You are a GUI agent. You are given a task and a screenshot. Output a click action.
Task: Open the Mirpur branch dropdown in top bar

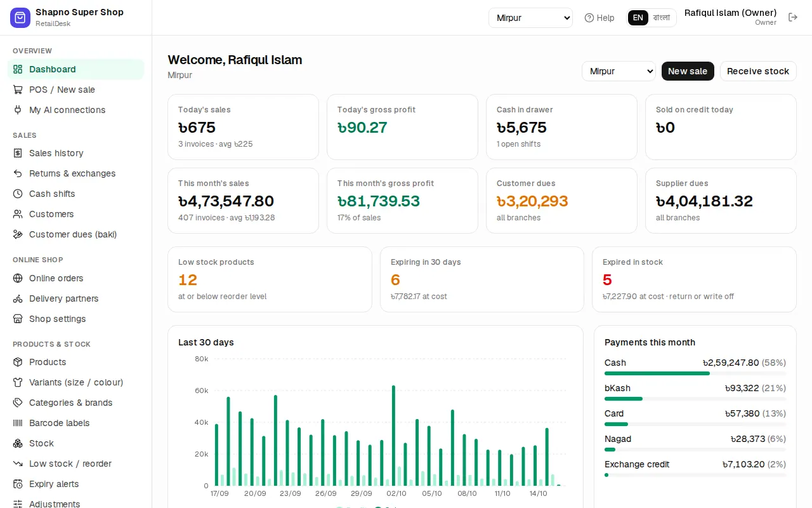pos(530,18)
